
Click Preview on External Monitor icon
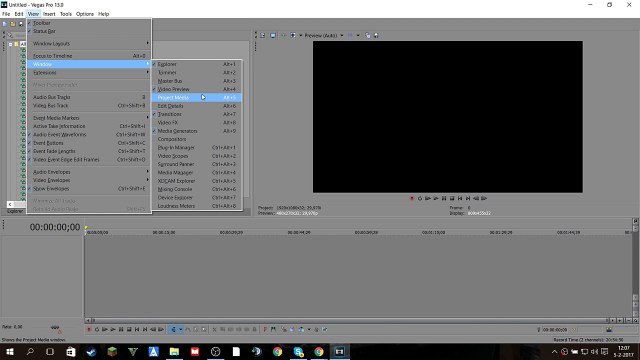tap(273, 36)
